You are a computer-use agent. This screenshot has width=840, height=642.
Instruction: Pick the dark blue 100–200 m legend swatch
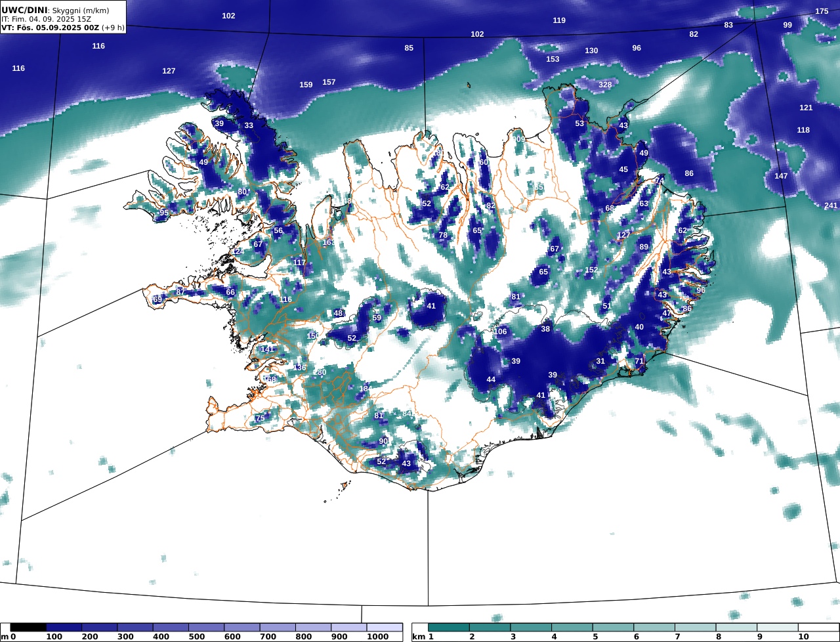(x=64, y=628)
